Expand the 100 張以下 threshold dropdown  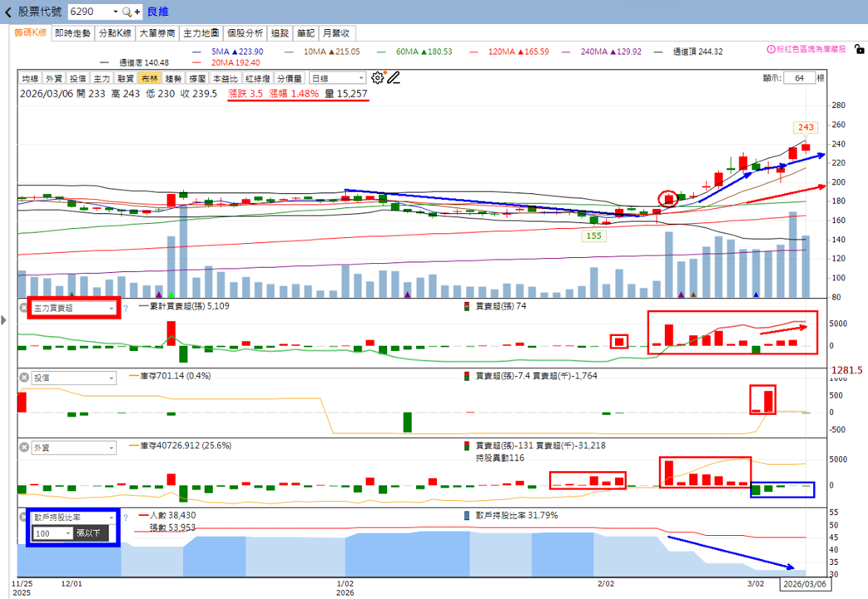pyautogui.click(x=53, y=533)
